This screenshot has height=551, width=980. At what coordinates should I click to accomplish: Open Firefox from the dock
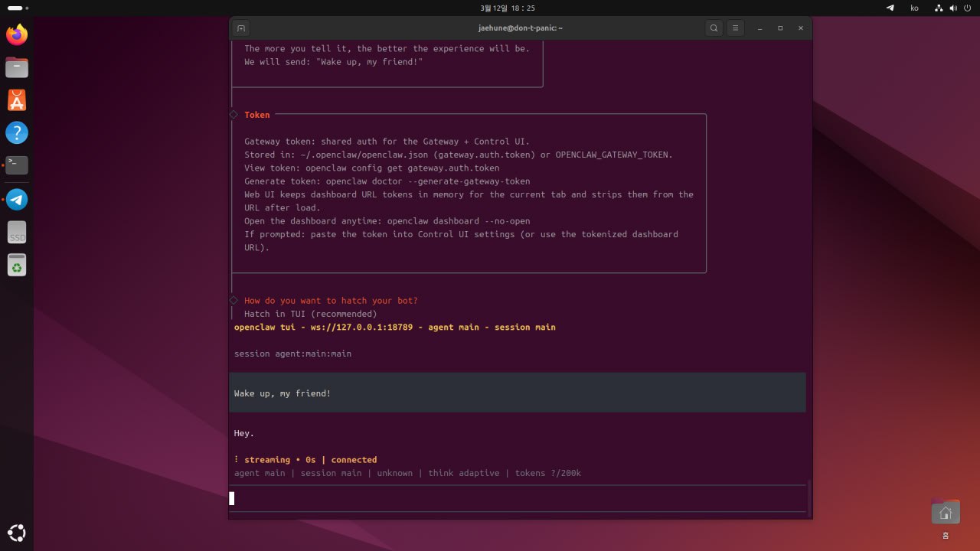17,34
